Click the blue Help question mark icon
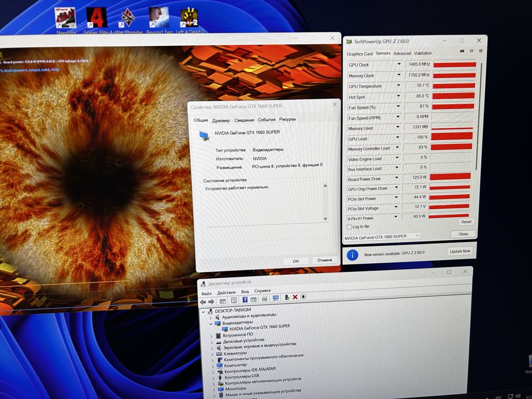The image size is (532, 399). click(x=245, y=300)
